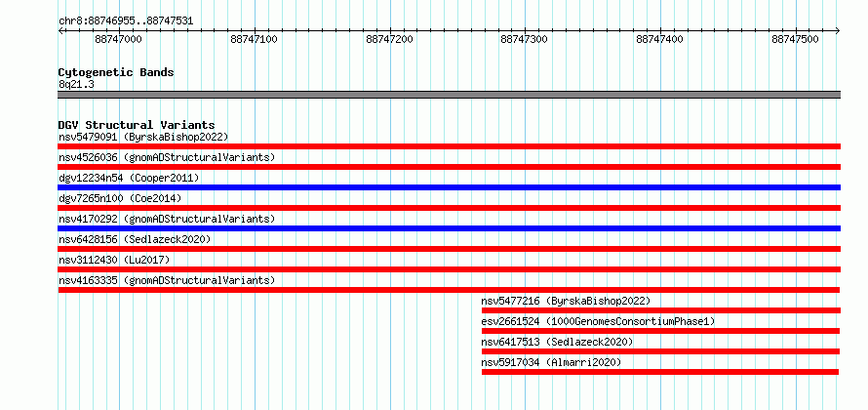Select the 8q21.3 band label

[76, 84]
